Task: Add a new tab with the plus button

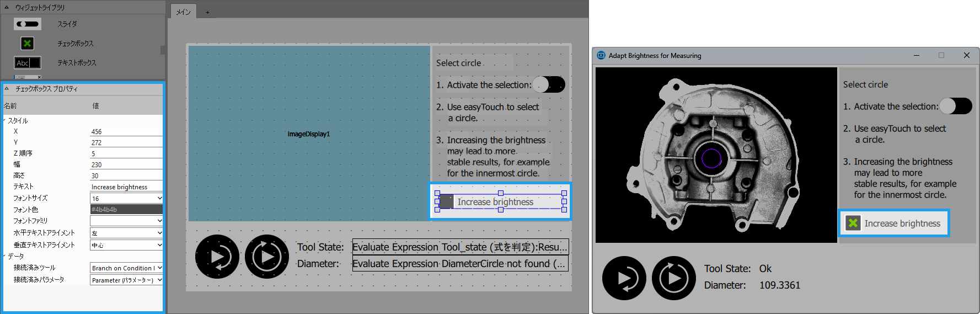Action: coord(208,12)
